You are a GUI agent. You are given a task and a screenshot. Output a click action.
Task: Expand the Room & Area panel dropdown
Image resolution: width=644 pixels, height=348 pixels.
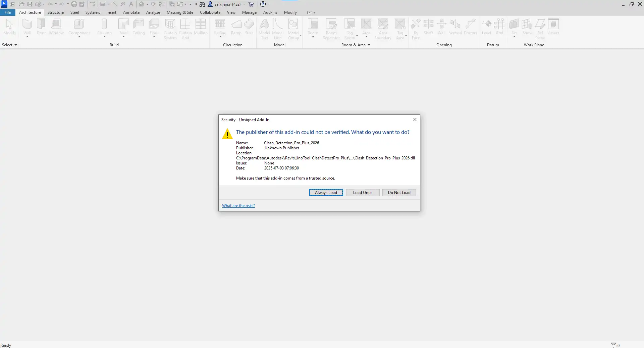[x=356, y=45]
